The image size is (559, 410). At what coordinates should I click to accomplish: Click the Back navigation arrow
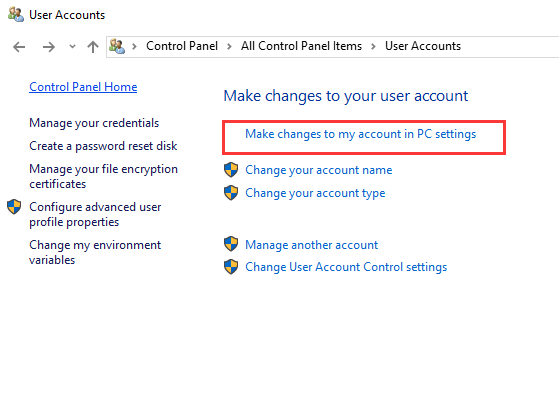tap(19, 47)
